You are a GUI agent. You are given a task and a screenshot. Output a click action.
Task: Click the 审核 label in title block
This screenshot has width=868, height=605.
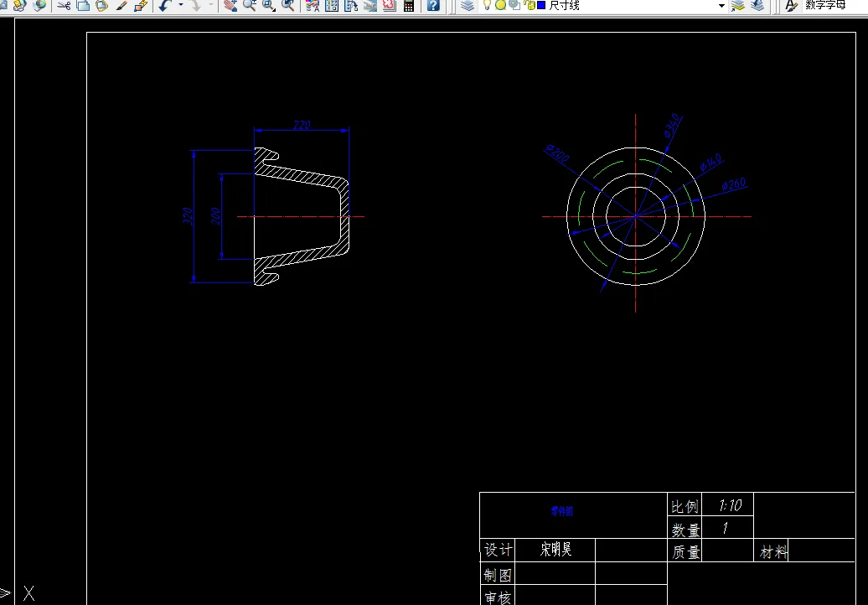click(x=498, y=597)
